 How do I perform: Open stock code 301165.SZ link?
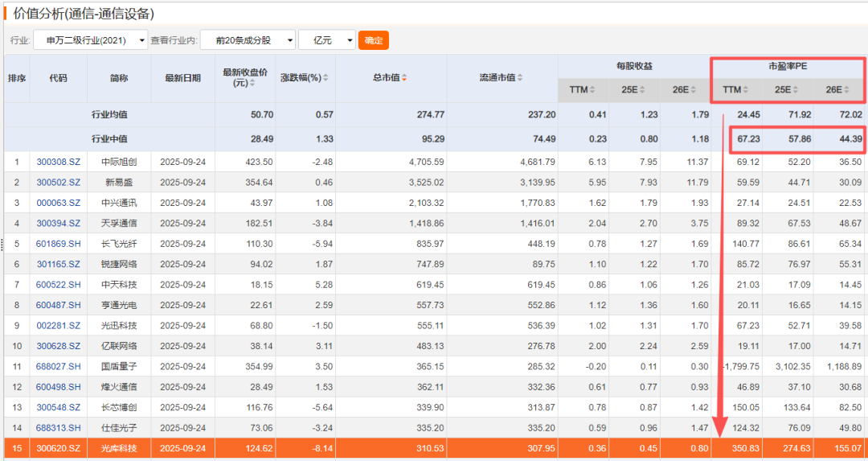click(58, 265)
